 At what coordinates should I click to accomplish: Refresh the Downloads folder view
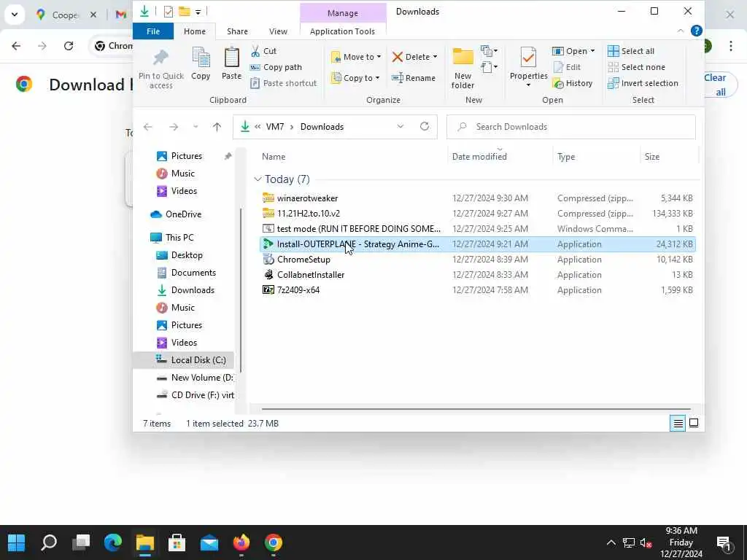(425, 126)
